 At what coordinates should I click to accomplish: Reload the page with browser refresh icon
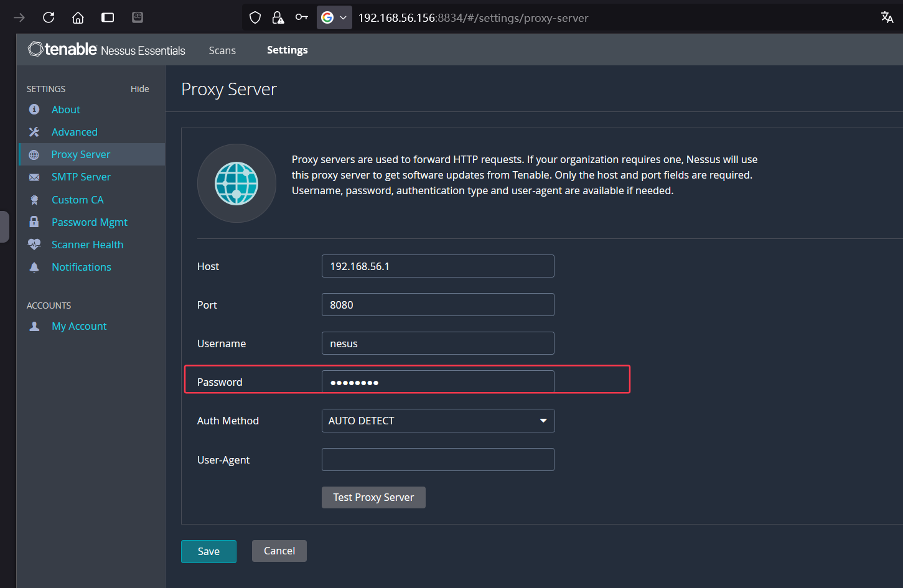(49, 17)
